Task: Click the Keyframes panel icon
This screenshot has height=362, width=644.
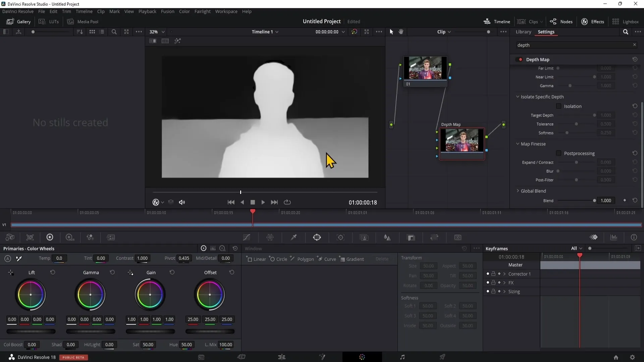Action: click(594, 237)
